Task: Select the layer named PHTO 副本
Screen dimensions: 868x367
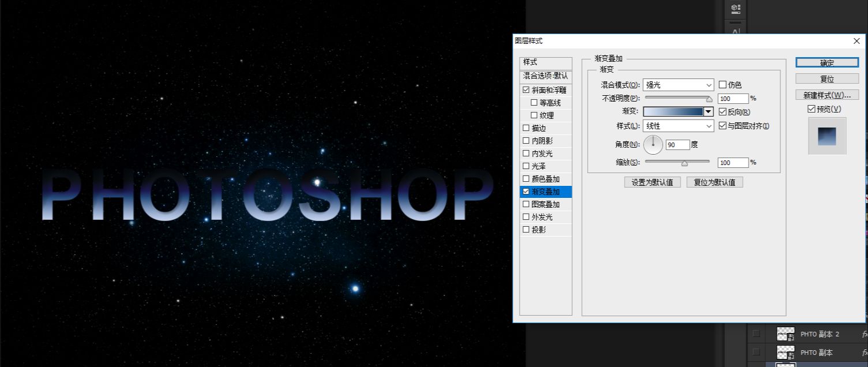Action: point(816,352)
